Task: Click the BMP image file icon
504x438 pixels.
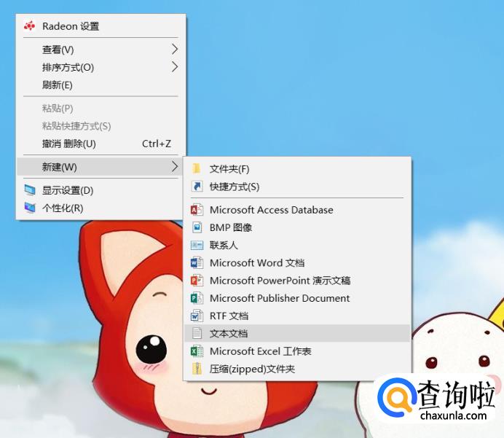Action: pyautogui.click(x=197, y=227)
